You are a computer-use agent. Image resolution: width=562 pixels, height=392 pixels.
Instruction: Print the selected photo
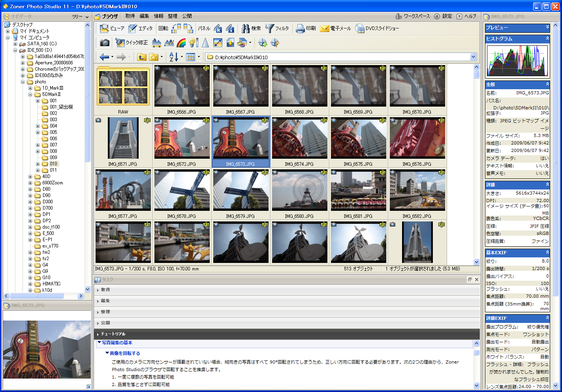306,28
